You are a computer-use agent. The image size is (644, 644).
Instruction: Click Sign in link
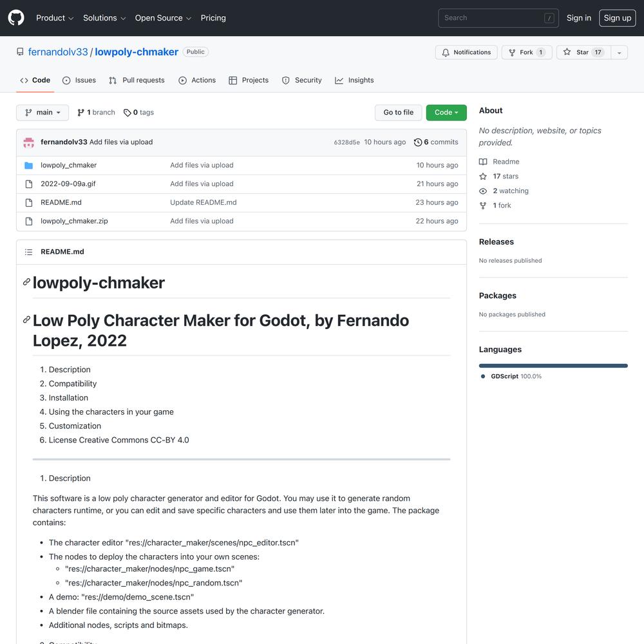pyautogui.click(x=579, y=17)
